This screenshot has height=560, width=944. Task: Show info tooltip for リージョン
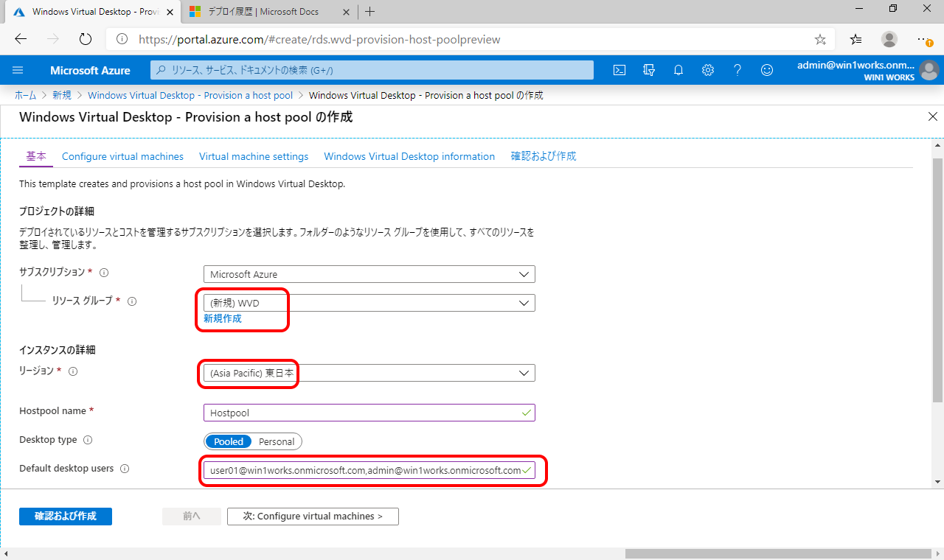[x=73, y=371]
